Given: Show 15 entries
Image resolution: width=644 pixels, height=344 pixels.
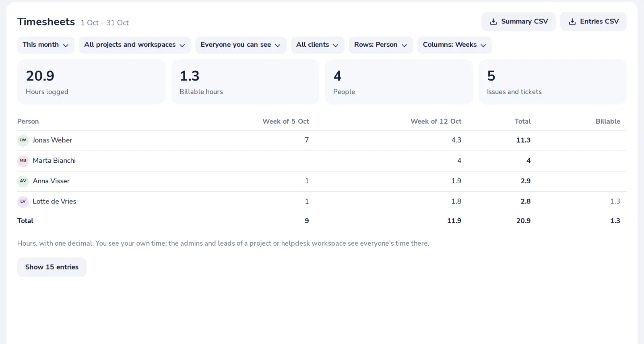Looking at the screenshot, I should 52,267.
